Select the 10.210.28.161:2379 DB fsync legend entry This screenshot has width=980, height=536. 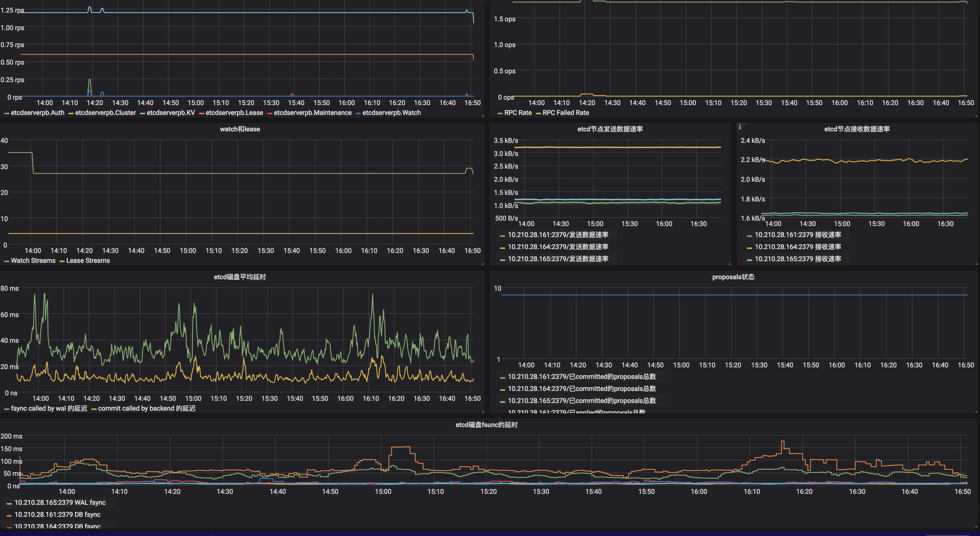point(57,514)
